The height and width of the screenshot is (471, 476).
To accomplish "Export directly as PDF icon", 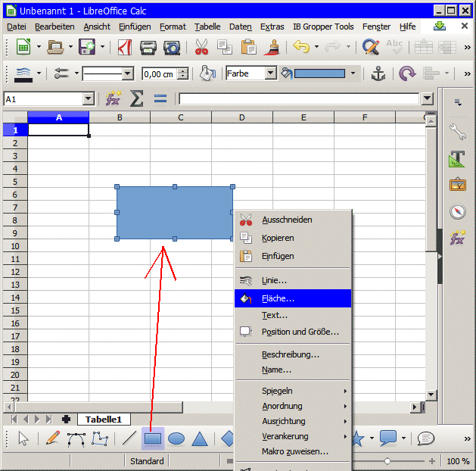I will pos(124,48).
